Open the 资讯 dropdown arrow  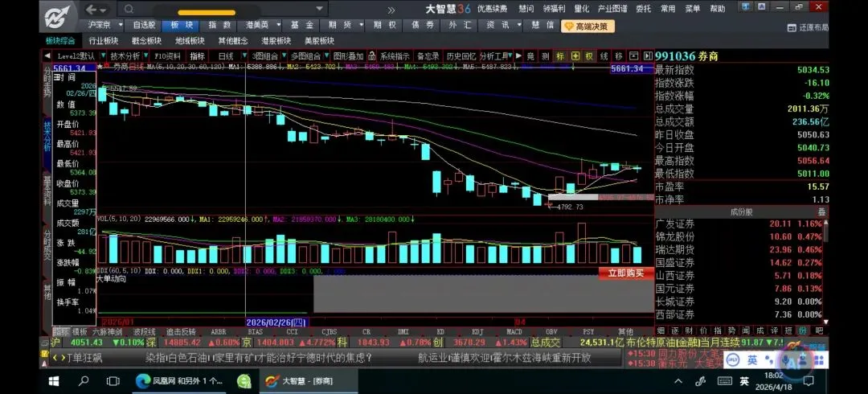[519, 26]
